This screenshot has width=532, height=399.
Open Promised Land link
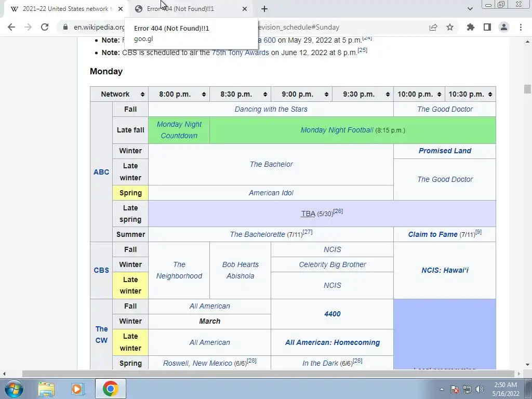pos(445,151)
